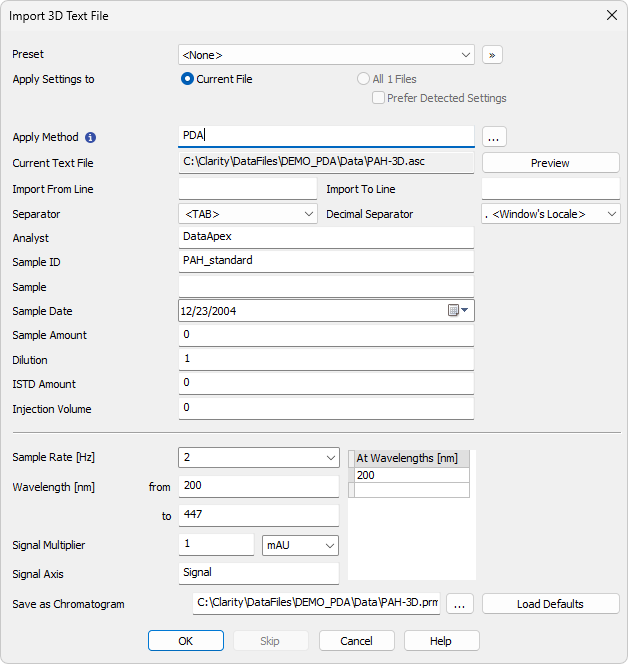Click the Signal Multiplier value field
The width and height of the screenshot is (628, 664).
coord(216,545)
